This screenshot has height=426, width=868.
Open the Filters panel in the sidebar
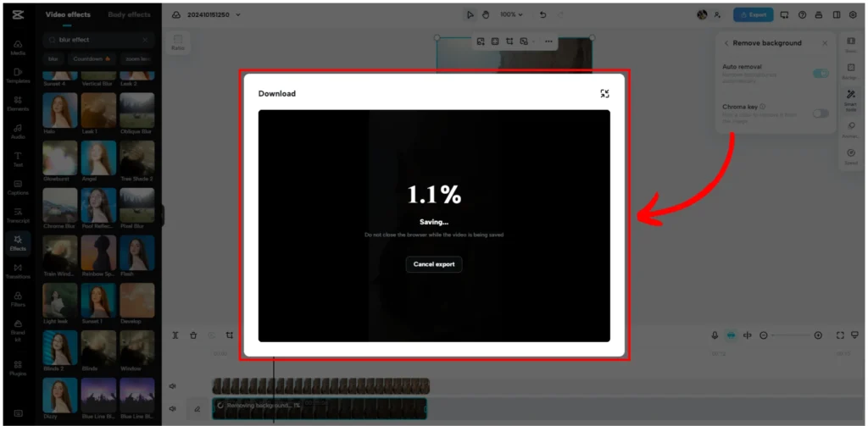coord(18,299)
